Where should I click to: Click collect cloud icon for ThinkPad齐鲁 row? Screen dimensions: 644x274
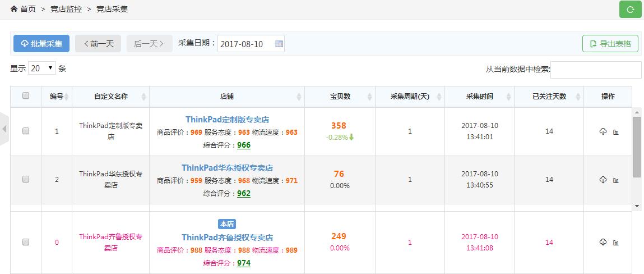pos(603,242)
